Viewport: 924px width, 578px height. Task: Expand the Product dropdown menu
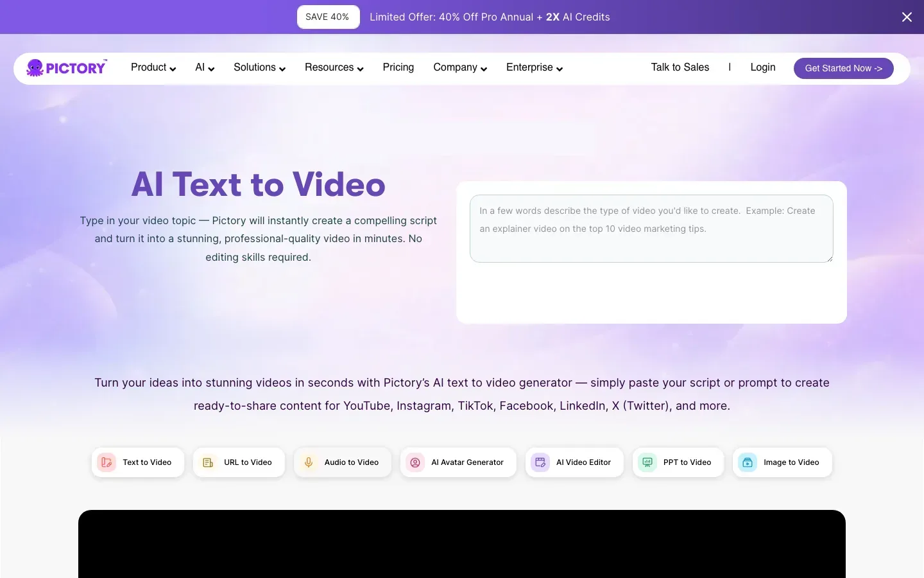pos(153,67)
